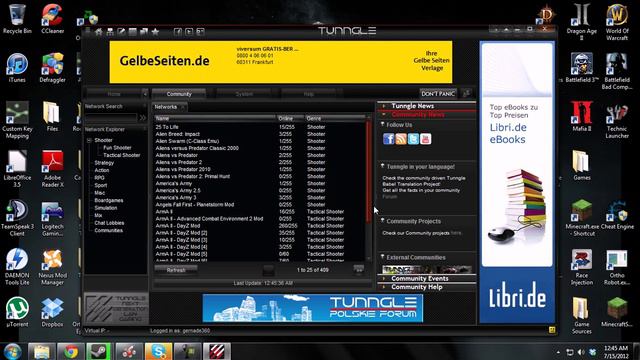Expand the Tunngle News section
The width and height of the screenshot is (640, 360).
(427, 106)
